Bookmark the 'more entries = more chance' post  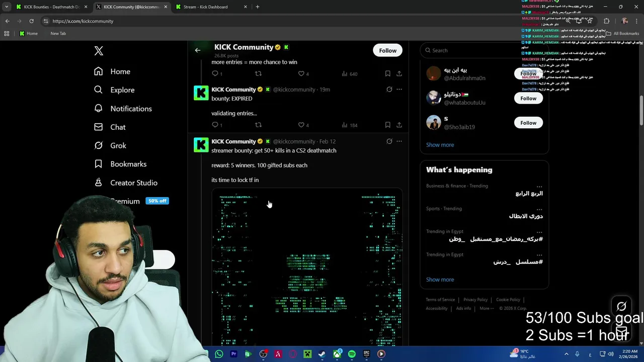pyautogui.click(x=387, y=73)
